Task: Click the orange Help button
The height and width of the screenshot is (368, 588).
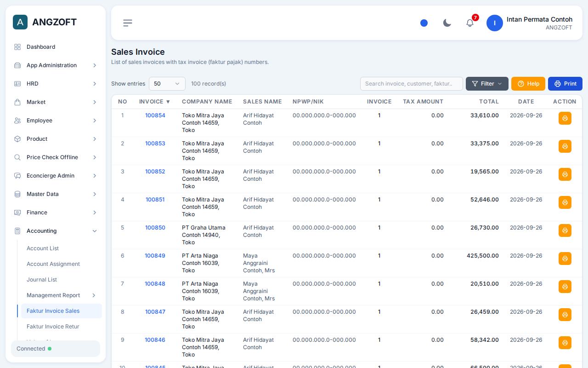Action: pyautogui.click(x=528, y=84)
